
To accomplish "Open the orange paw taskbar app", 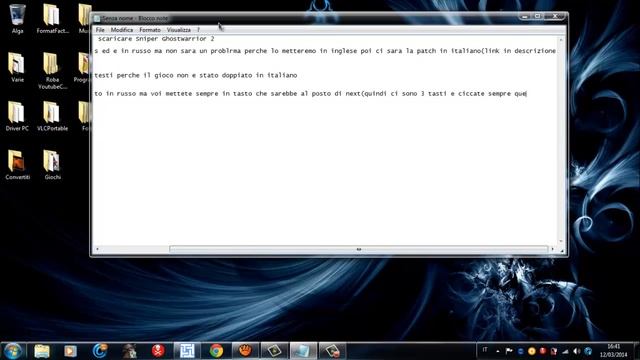I will [x=245, y=351].
